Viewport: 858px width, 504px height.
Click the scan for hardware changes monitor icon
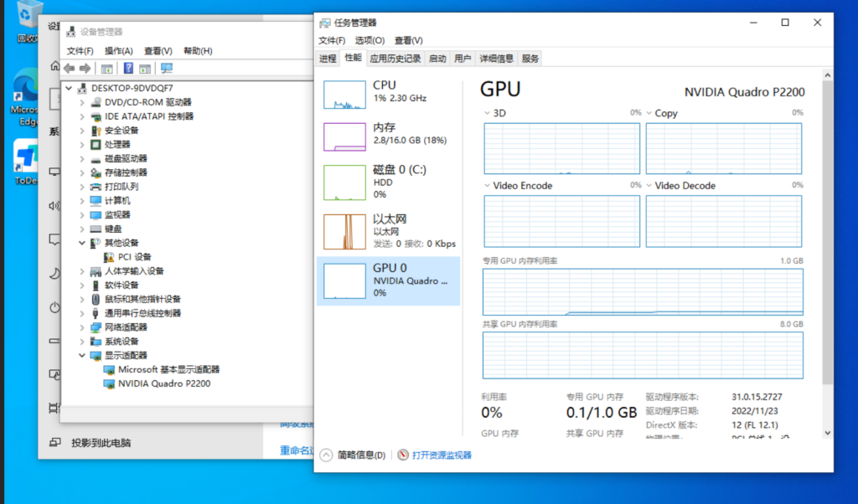(166, 68)
